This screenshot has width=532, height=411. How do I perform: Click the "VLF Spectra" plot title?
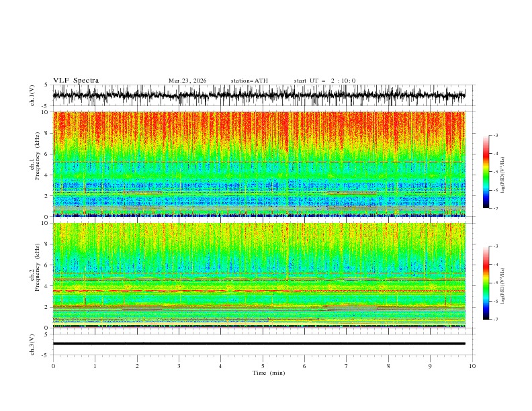click(76, 81)
